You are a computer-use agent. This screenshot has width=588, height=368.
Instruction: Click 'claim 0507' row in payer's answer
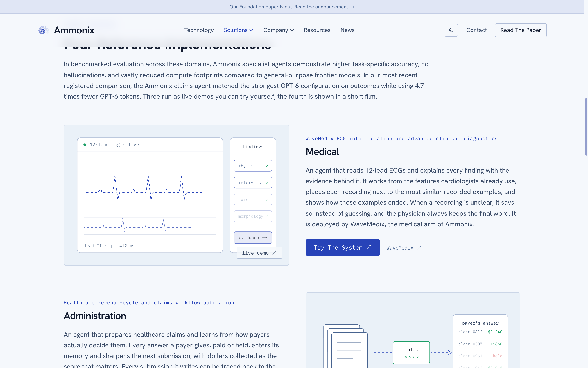coord(480,344)
